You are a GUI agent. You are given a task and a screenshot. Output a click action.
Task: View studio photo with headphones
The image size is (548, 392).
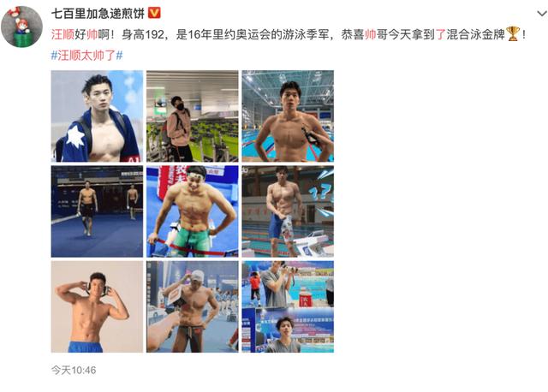click(x=97, y=306)
